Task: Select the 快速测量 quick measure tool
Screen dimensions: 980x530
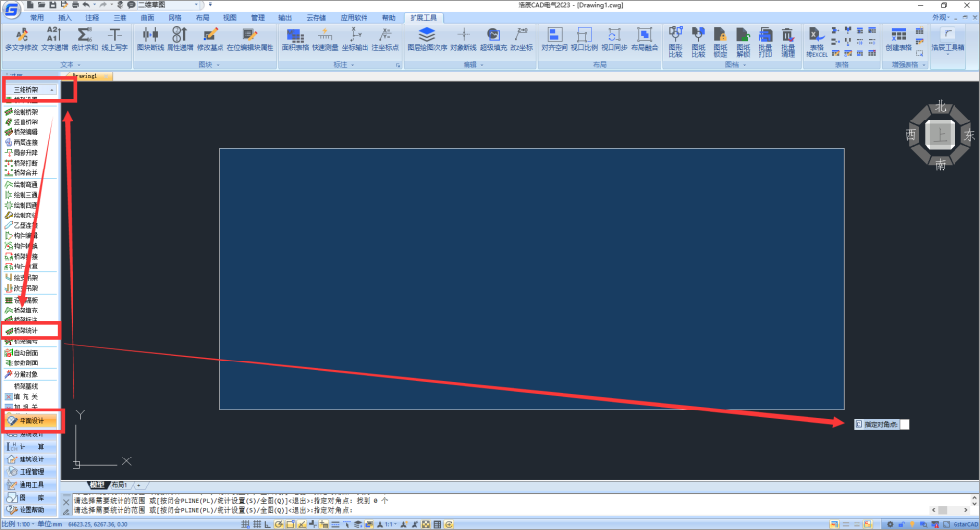Action: 324,37
